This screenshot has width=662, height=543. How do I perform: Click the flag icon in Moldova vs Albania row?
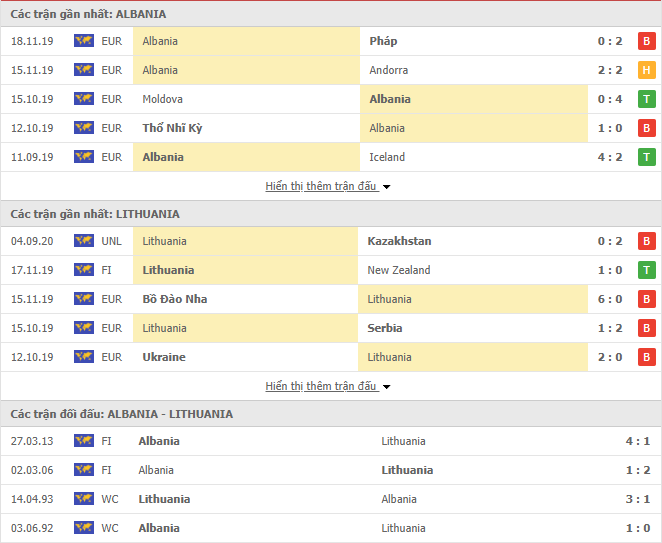point(83,99)
